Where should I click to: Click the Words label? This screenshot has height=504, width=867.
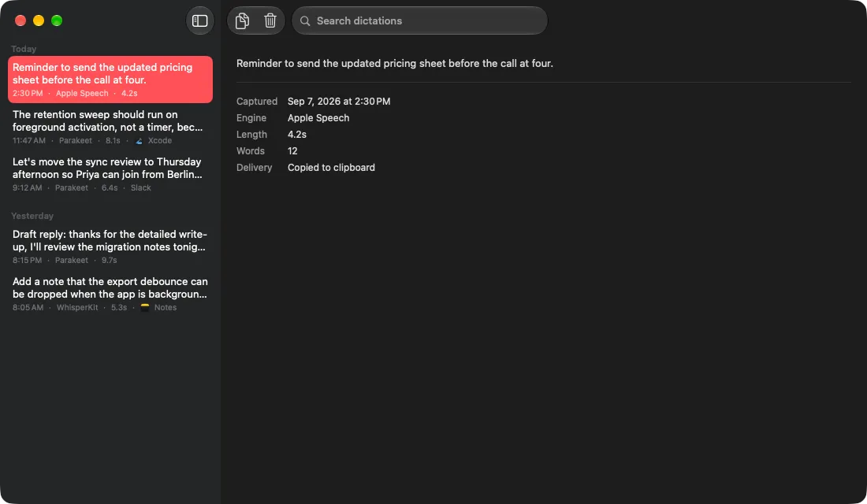coord(250,151)
